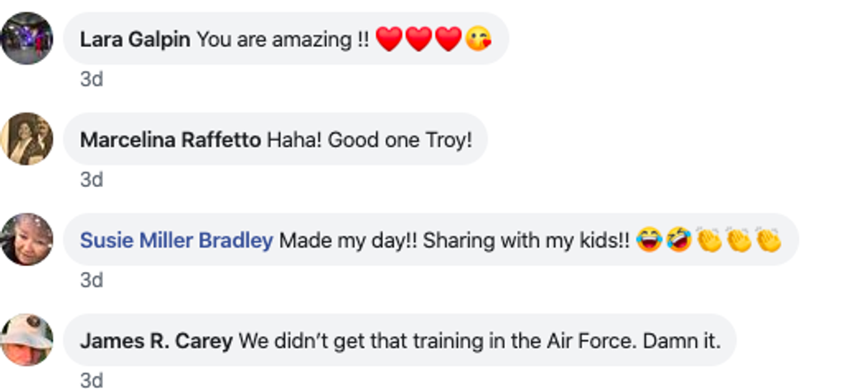Click the 3d timestamp under James's comment

pos(91,381)
